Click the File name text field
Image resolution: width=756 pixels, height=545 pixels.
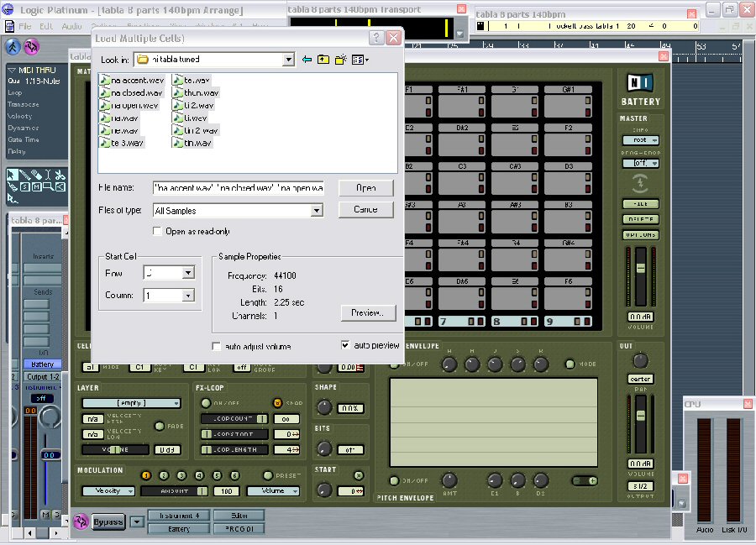(x=238, y=187)
